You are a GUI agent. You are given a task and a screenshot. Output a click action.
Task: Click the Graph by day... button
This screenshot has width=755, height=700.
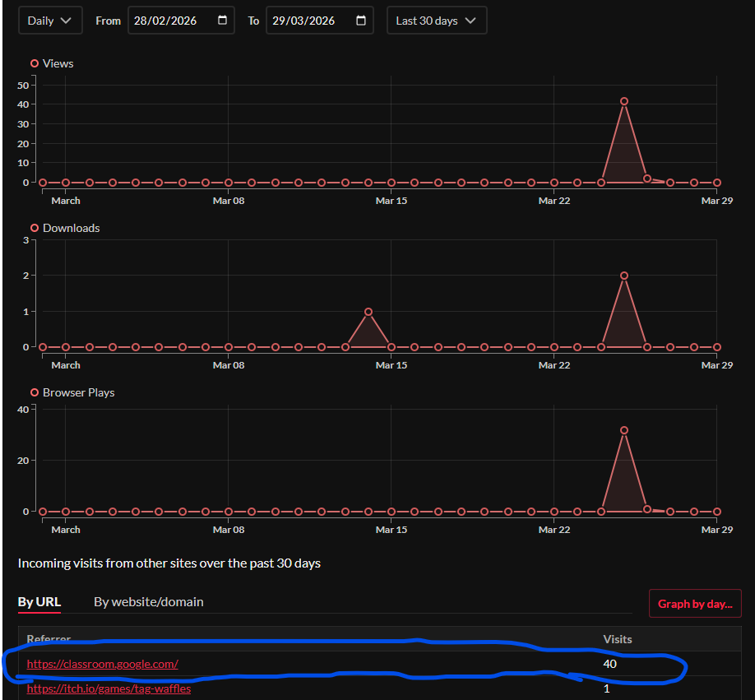click(695, 604)
